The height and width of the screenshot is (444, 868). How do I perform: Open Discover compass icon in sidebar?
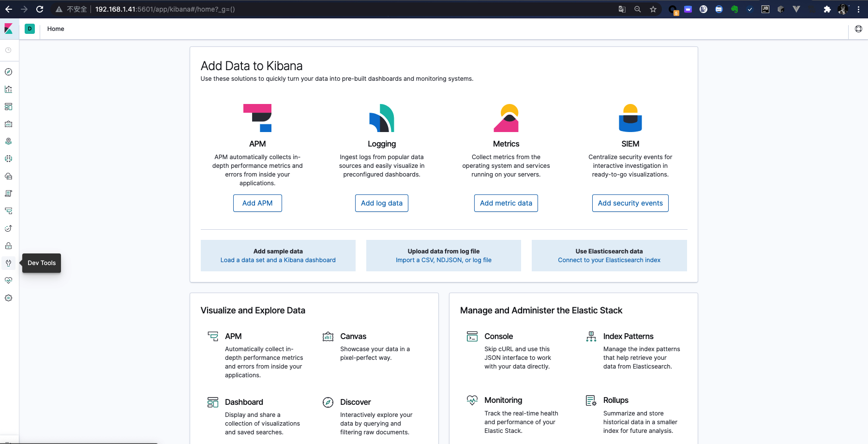pyautogui.click(x=8, y=72)
